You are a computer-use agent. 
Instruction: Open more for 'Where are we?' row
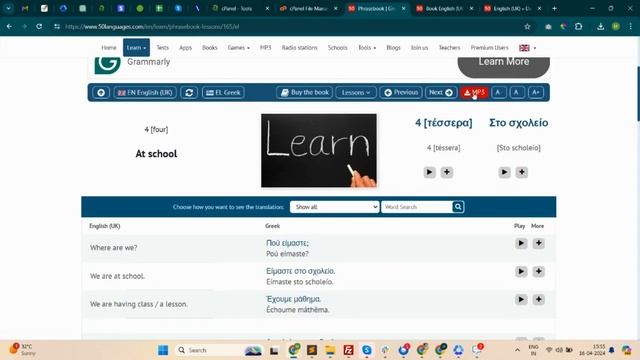(538, 243)
